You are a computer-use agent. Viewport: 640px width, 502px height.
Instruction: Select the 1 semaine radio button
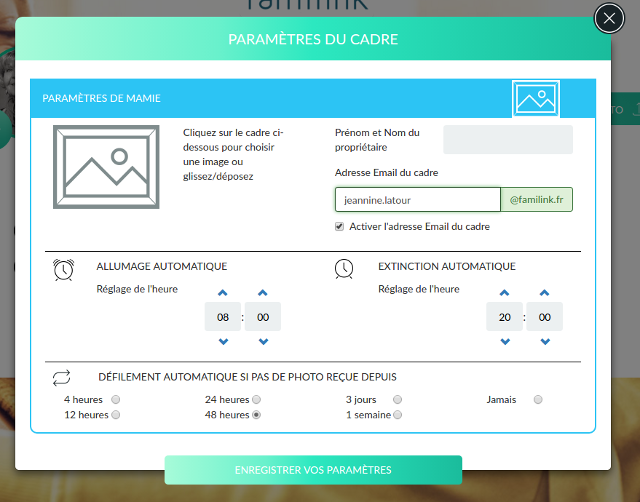point(398,415)
